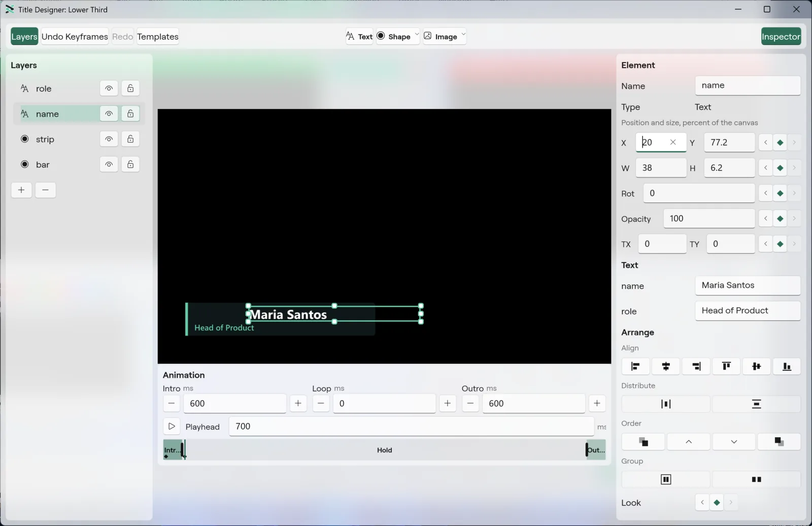Image resolution: width=812 pixels, height=526 pixels.
Task: Hide the role layer
Action: [109, 88]
